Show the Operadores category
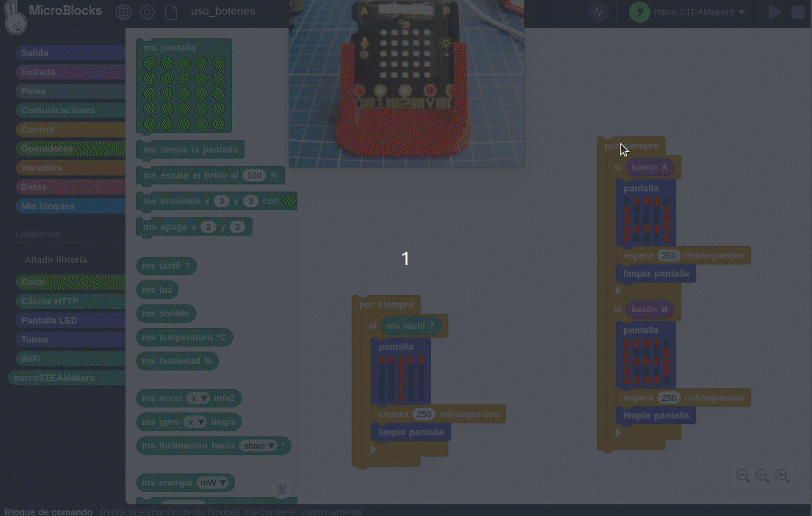812x516 pixels. (x=70, y=148)
